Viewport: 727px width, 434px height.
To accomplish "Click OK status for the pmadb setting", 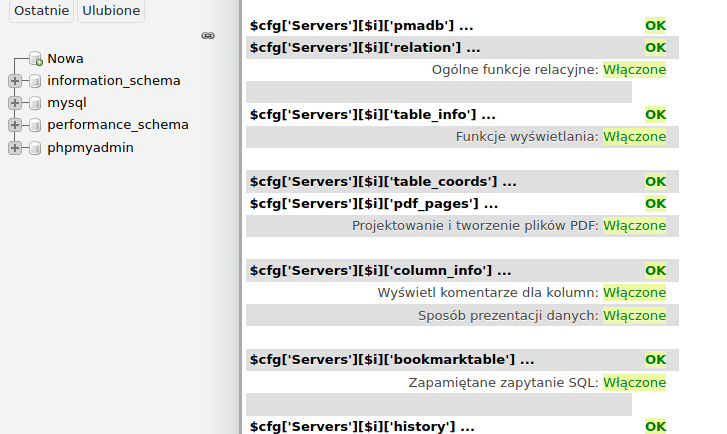I will (655, 25).
